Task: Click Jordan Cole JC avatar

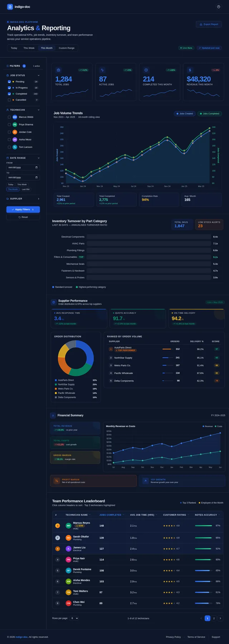Action: (x=15, y=132)
